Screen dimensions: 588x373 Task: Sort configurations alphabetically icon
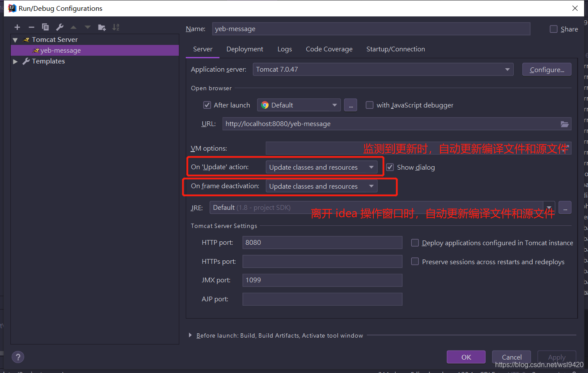click(x=116, y=27)
